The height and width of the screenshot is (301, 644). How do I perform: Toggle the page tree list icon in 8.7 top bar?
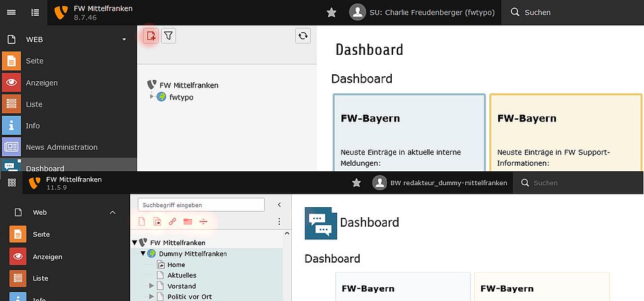pos(35,13)
